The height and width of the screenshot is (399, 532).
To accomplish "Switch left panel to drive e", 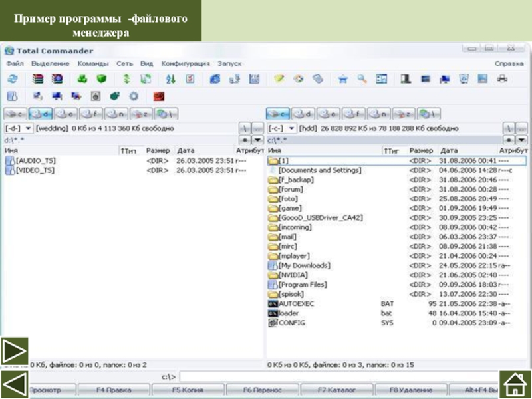I will pyautogui.click(x=66, y=114).
